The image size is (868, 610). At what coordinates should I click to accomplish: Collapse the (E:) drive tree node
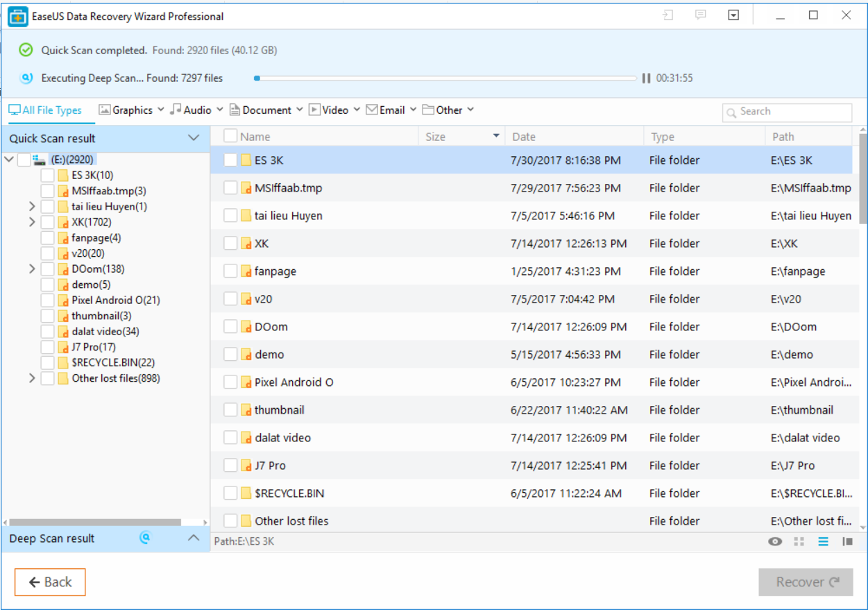[9, 160]
